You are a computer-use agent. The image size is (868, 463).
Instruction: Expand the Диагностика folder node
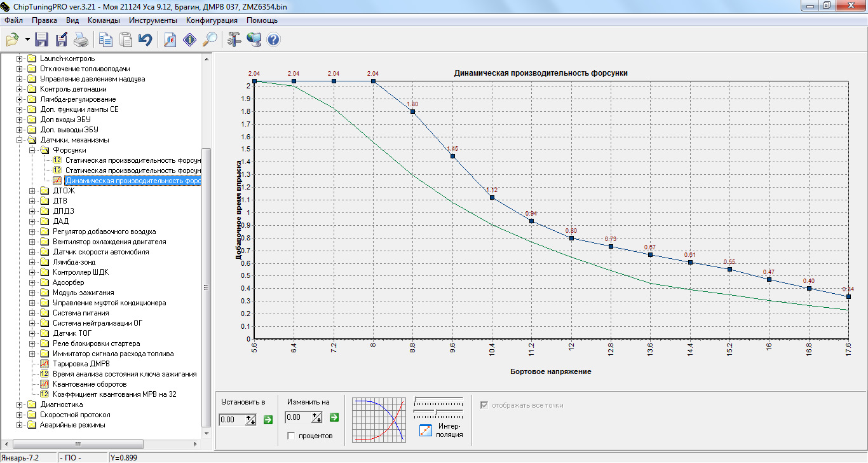[x=20, y=404]
